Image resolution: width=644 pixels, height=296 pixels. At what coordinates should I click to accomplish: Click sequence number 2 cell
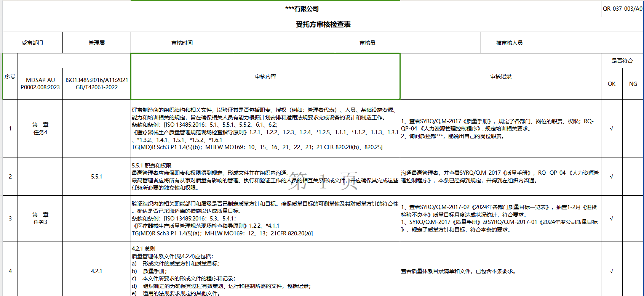click(x=10, y=177)
